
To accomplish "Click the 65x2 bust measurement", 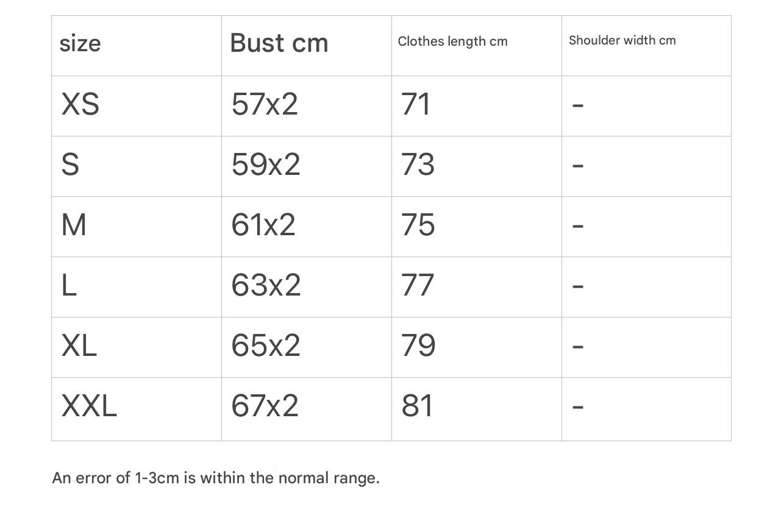I will click(x=266, y=346).
